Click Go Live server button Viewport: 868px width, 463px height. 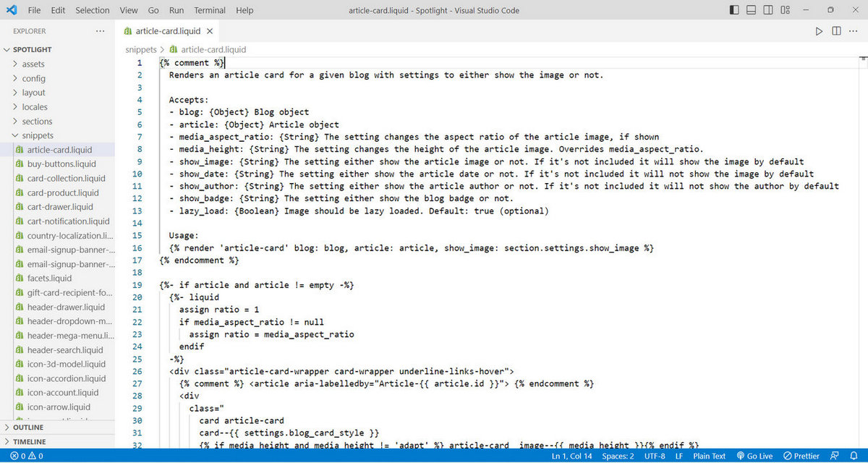[x=754, y=456]
